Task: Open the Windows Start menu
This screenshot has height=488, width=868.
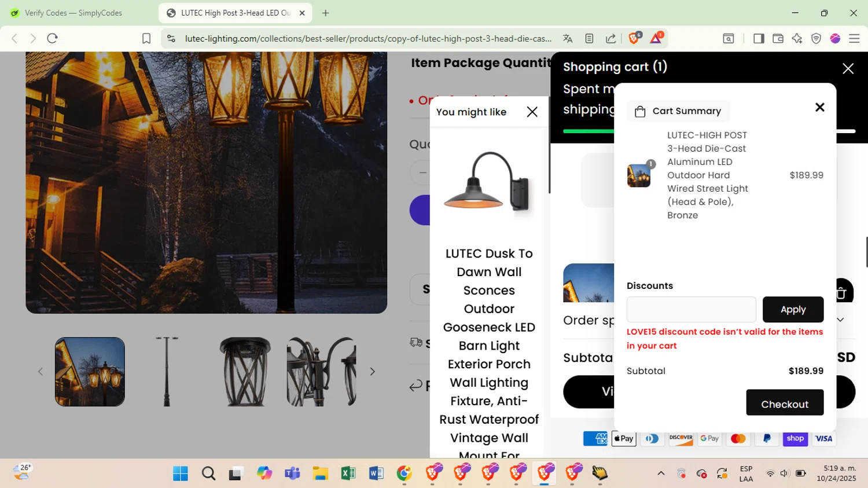Action: [x=181, y=474]
